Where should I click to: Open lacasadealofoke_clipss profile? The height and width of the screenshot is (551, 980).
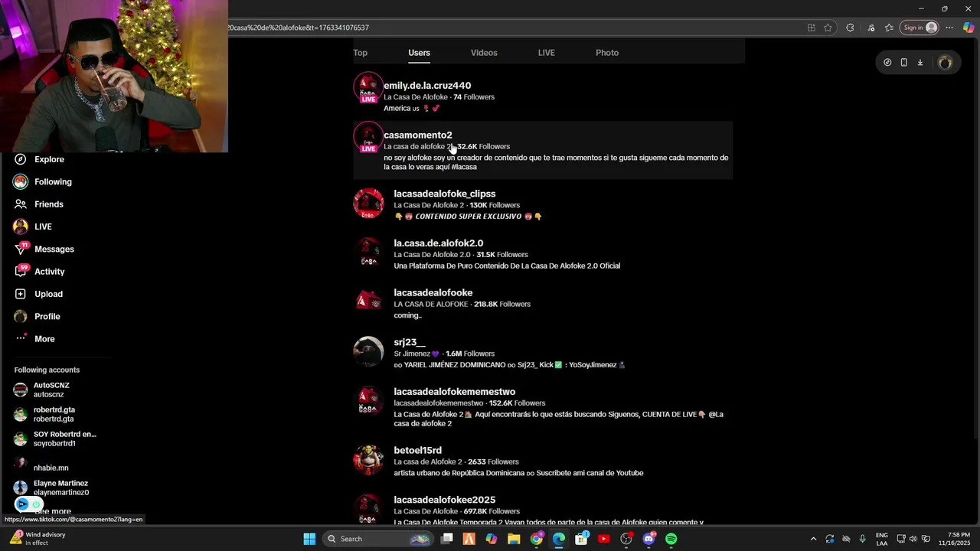(x=445, y=194)
